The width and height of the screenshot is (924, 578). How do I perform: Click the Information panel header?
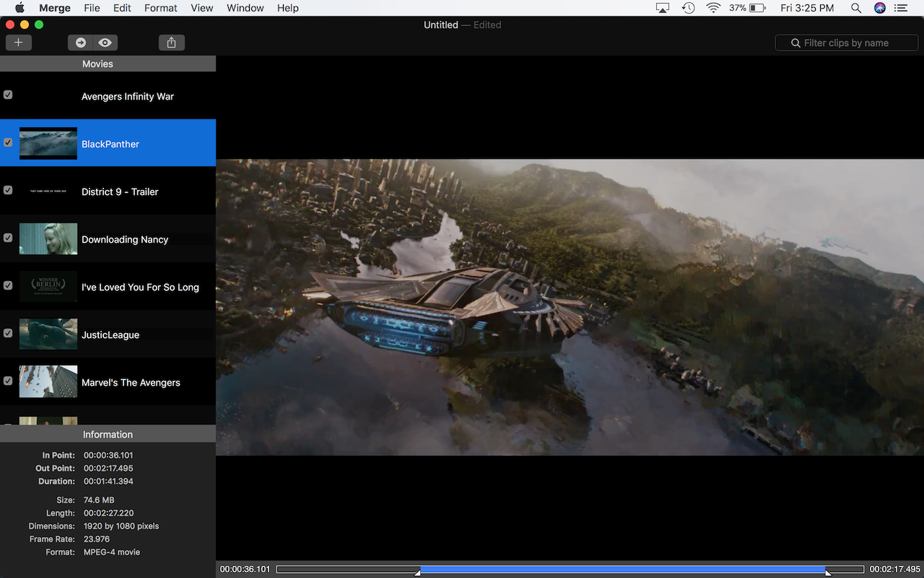108,434
